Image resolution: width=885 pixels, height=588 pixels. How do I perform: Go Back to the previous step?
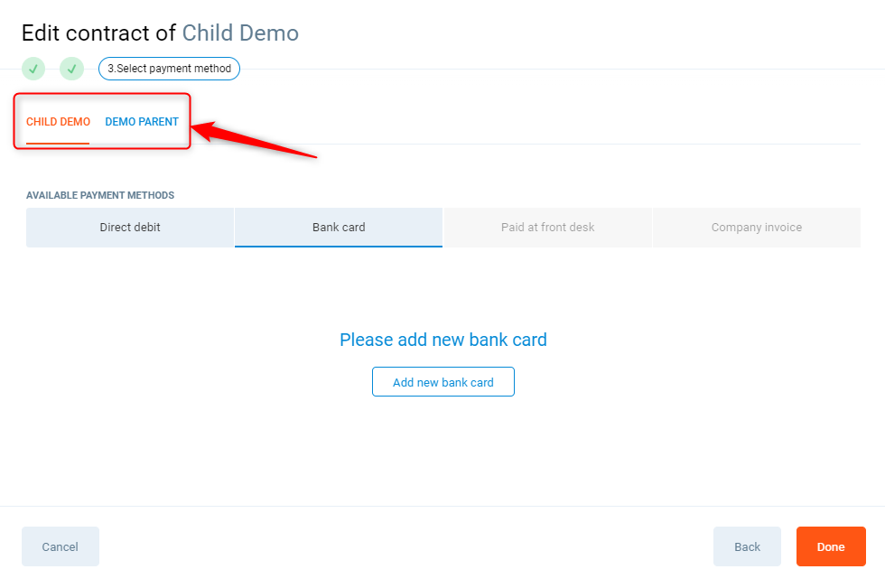(x=747, y=546)
